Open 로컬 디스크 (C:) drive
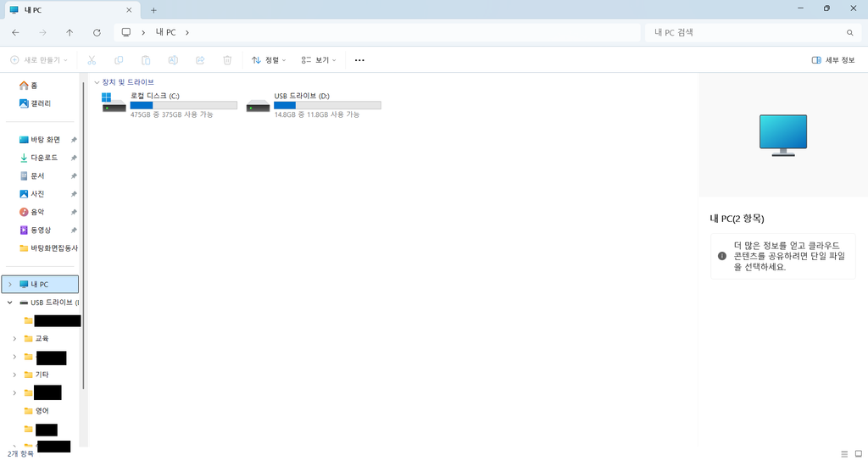The height and width of the screenshot is (461, 868). pos(170,104)
